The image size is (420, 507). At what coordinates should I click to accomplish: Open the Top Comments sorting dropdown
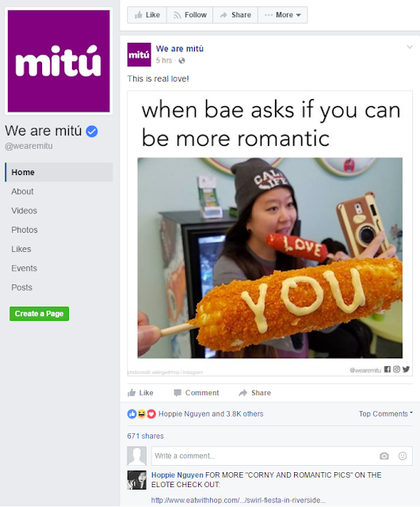[x=386, y=414]
